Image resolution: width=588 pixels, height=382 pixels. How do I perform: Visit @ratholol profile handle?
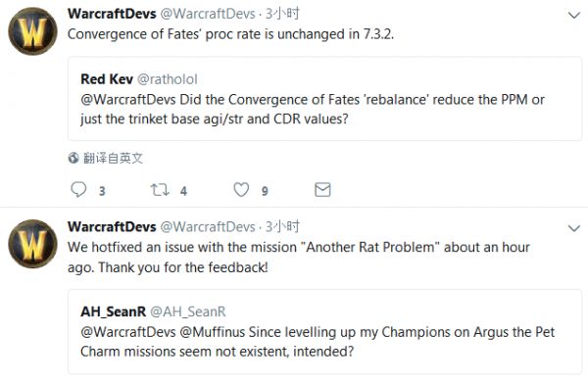pos(168,79)
